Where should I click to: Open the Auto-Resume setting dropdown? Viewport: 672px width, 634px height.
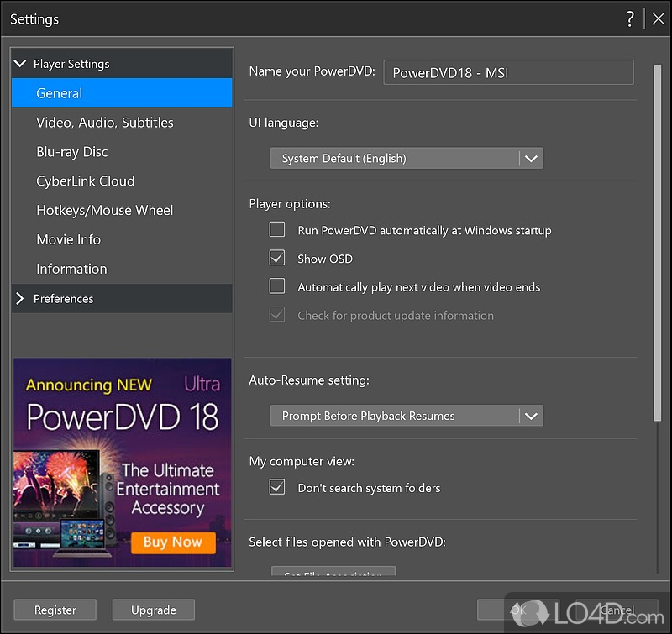click(x=407, y=416)
